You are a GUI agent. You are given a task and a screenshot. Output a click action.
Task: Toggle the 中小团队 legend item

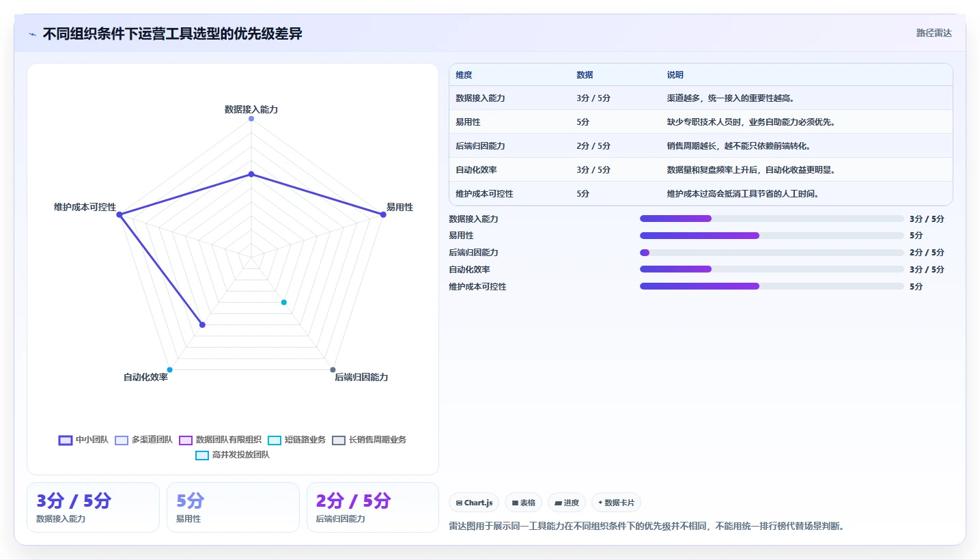pyautogui.click(x=83, y=440)
